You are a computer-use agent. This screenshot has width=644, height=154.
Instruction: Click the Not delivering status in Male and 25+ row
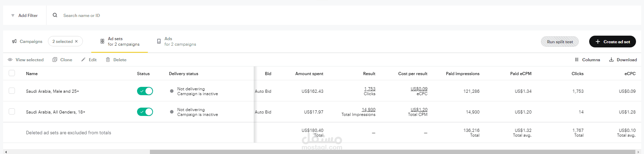[191, 89]
